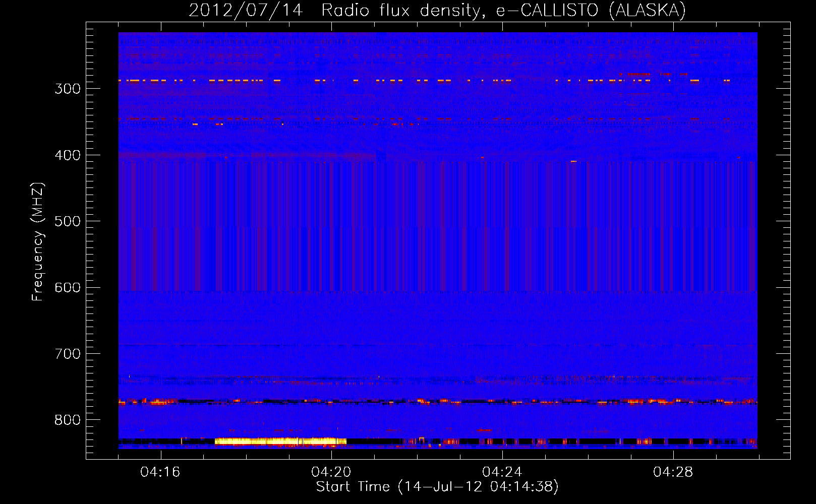
Task: Click the 700 frequency tick label
Action: point(68,354)
